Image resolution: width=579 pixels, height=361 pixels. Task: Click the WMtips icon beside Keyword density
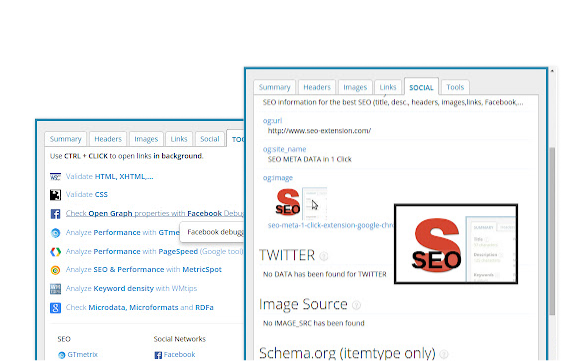point(55,289)
